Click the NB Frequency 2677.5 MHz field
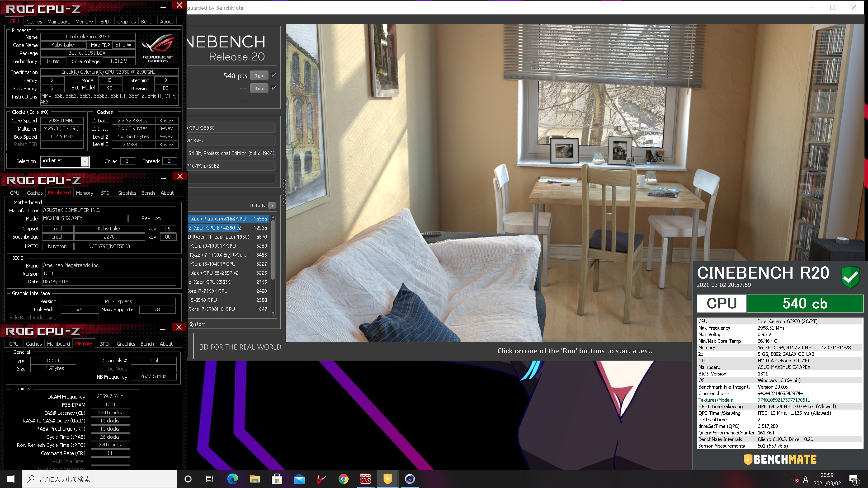This screenshot has width=868, height=488. pos(153,377)
